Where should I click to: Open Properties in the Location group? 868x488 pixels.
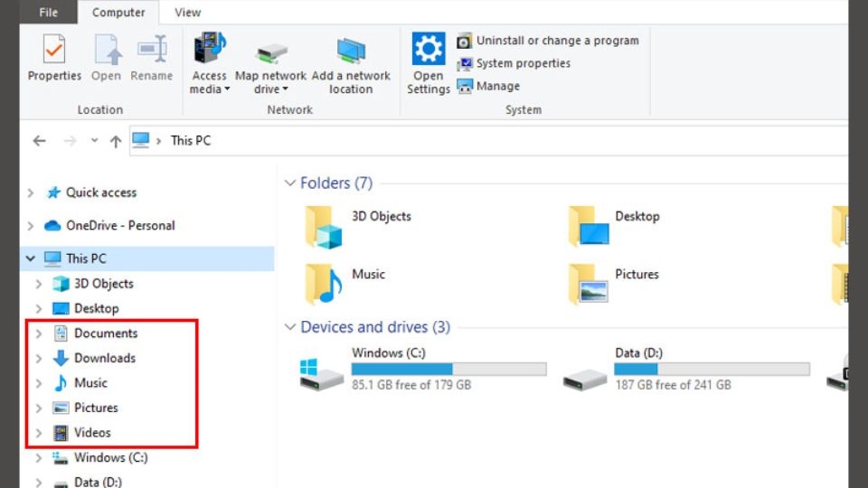(x=54, y=57)
